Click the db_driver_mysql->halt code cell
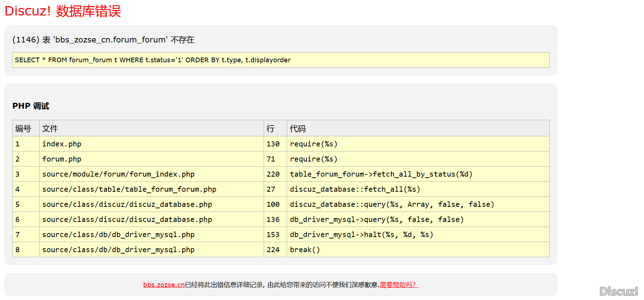Image resolution: width=644 pixels, height=300 pixels. click(x=361, y=235)
